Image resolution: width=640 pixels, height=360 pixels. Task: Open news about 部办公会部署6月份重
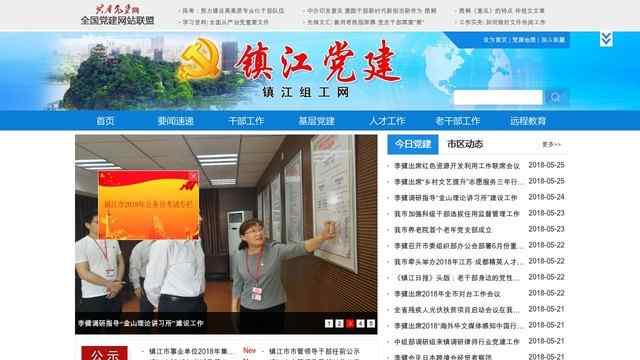(x=458, y=246)
